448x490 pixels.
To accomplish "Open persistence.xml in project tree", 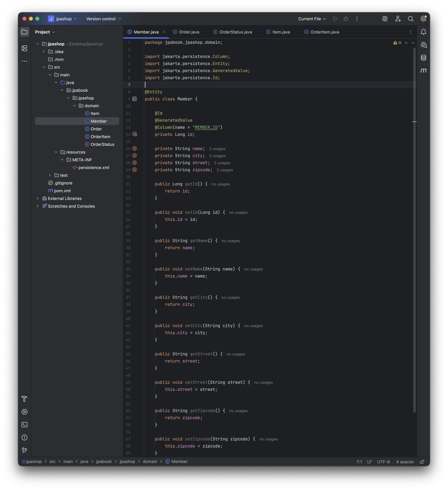I will [x=93, y=167].
